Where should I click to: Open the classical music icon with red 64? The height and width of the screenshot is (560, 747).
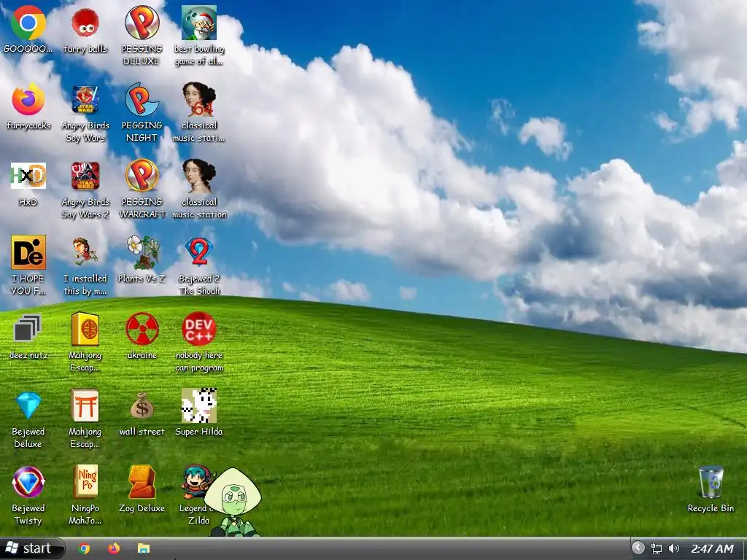199,99
